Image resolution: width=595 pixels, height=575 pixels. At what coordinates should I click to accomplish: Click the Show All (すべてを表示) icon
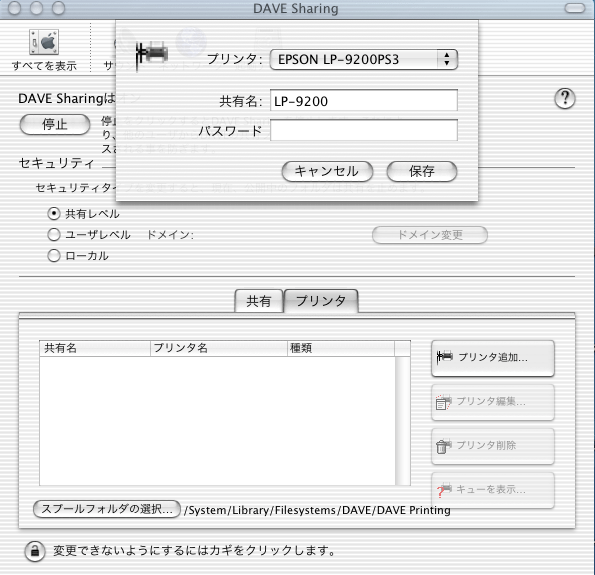pos(44,42)
